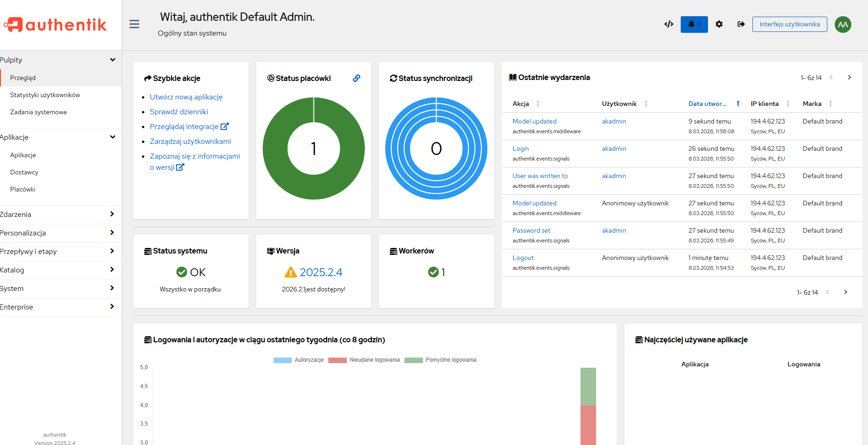Screen dimensions: 868x445
Task: Click 'Wszystko w porządku.' status text
Action: pos(191,289)
